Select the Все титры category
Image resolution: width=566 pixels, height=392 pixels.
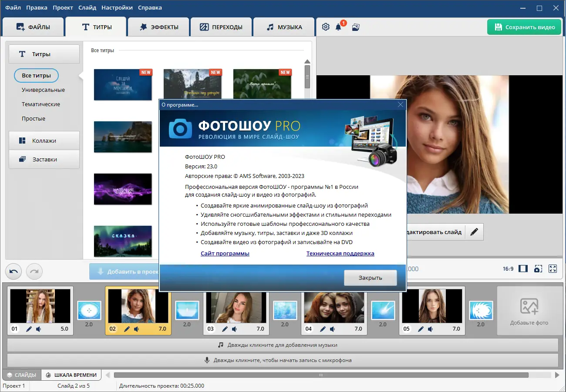coord(37,75)
